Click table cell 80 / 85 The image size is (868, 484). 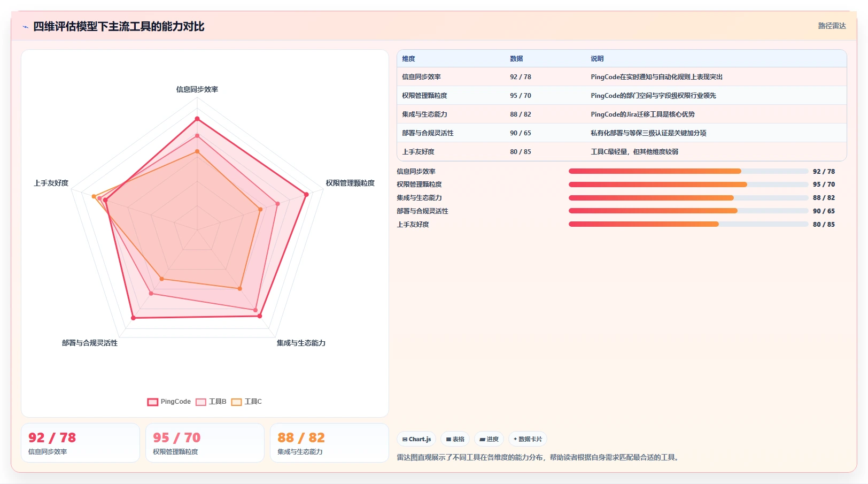[521, 152]
